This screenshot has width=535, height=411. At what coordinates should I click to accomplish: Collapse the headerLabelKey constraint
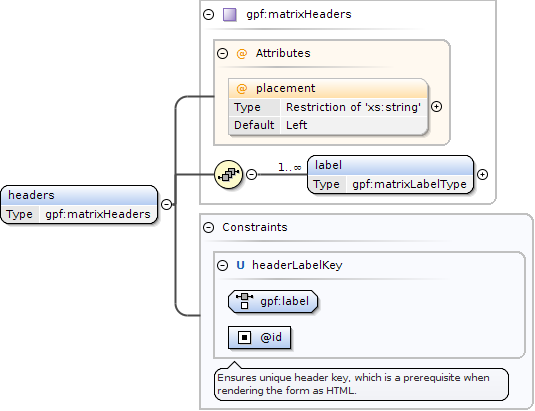click(x=222, y=265)
